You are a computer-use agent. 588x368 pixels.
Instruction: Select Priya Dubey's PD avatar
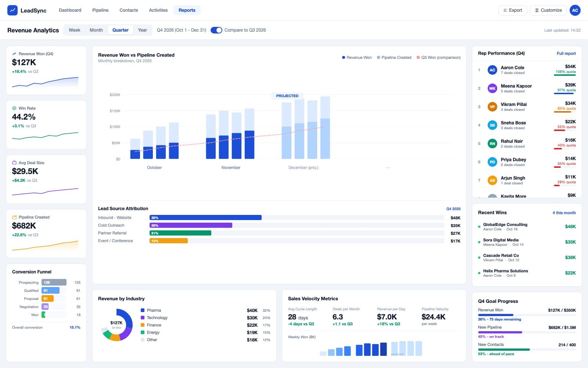[x=492, y=162]
